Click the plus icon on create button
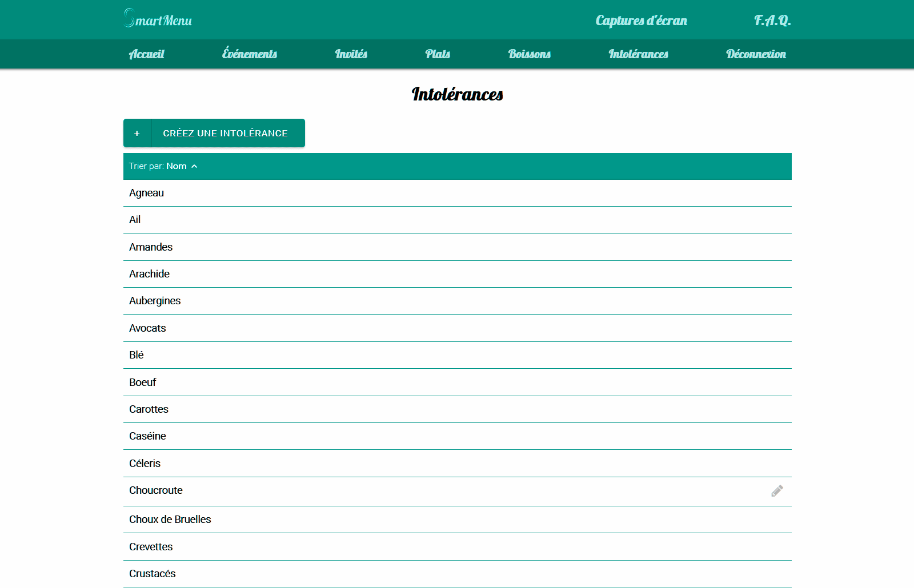Screen dimensions: 914x588 pyautogui.click(x=137, y=133)
